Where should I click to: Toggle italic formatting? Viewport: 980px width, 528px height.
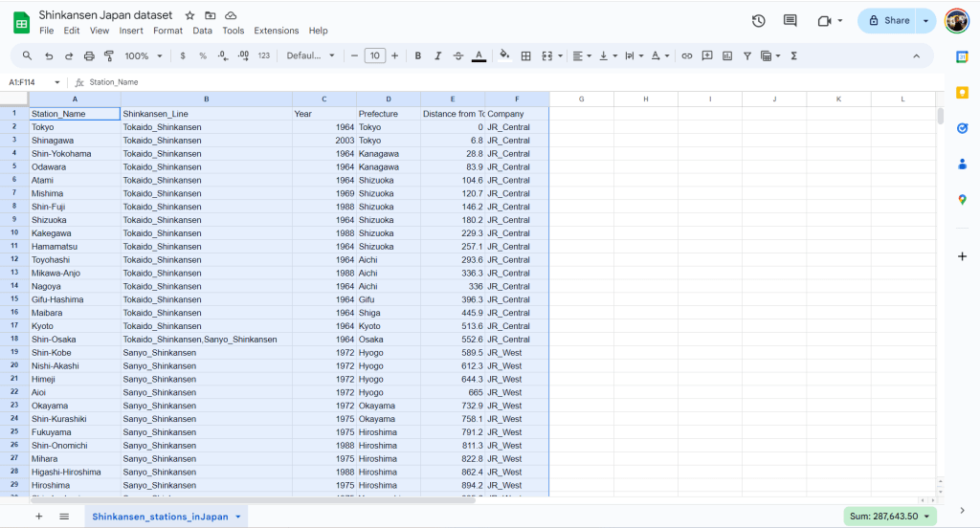point(438,55)
